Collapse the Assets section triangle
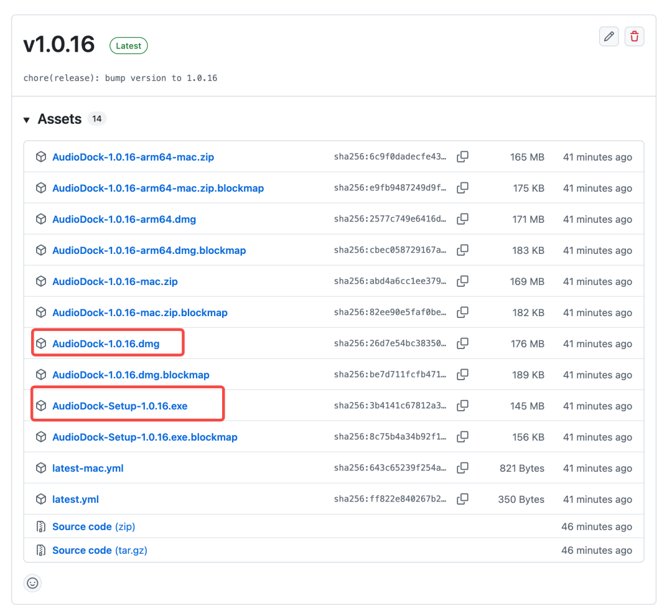The image size is (672, 616). (x=27, y=119)
